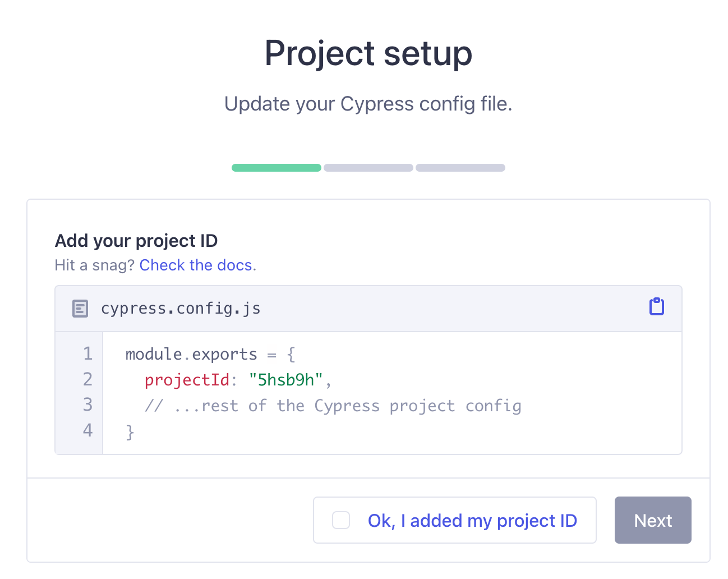728x579 pixels.
Task: Click line number 1 in the gutter
Action: coord(87,353)
